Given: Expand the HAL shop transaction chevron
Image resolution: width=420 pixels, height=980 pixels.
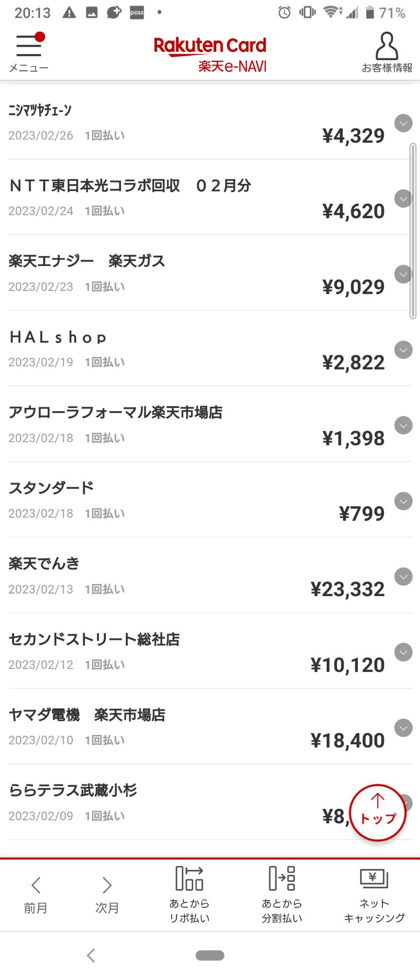Looking at the screenshot, I should coord(403,350).
